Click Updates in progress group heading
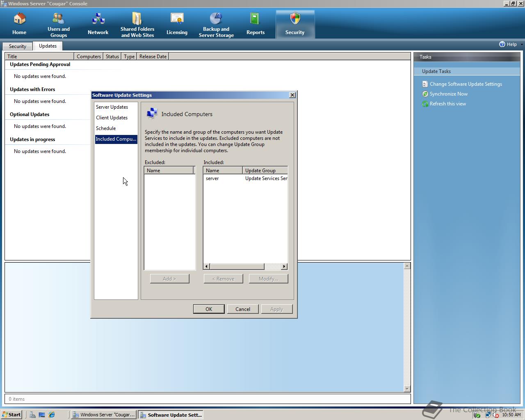The image size is (525, 420). click(x=32, y=139)
